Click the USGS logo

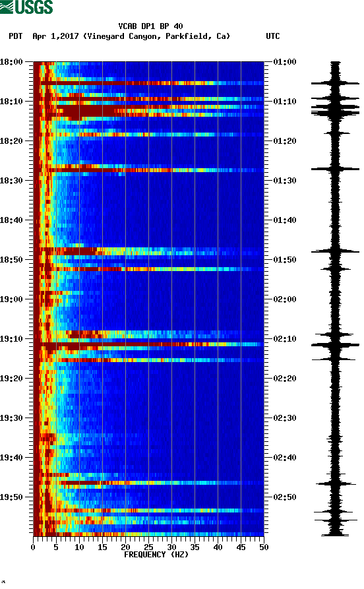click(26, 7)
